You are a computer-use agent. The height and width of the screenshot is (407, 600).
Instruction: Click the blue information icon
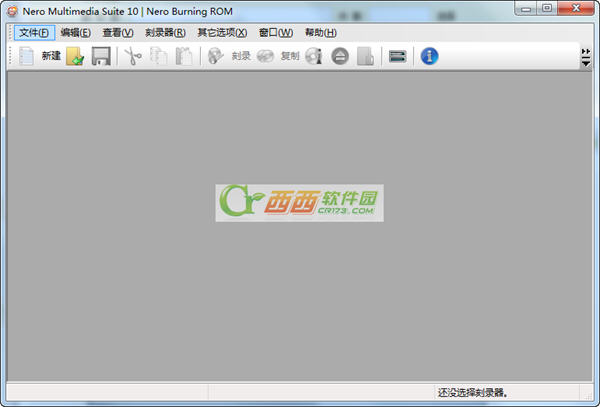click(x=429, y=56)
